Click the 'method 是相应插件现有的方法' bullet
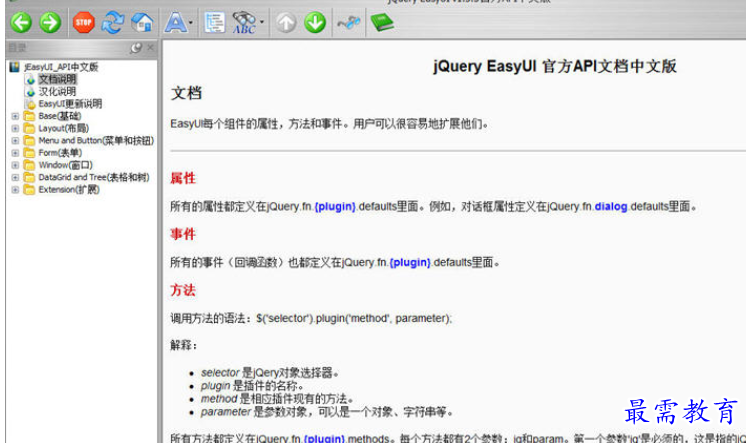The image size is (746, 443). tap(277, 399)
